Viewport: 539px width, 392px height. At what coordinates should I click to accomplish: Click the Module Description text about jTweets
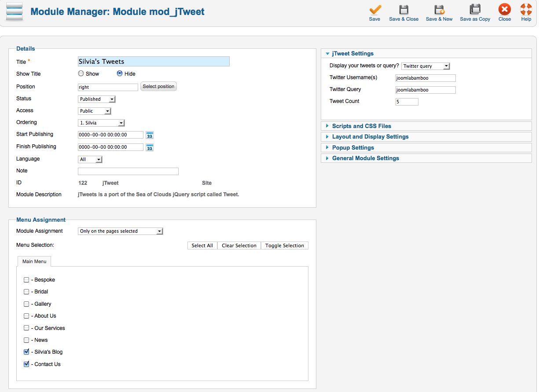158,194
